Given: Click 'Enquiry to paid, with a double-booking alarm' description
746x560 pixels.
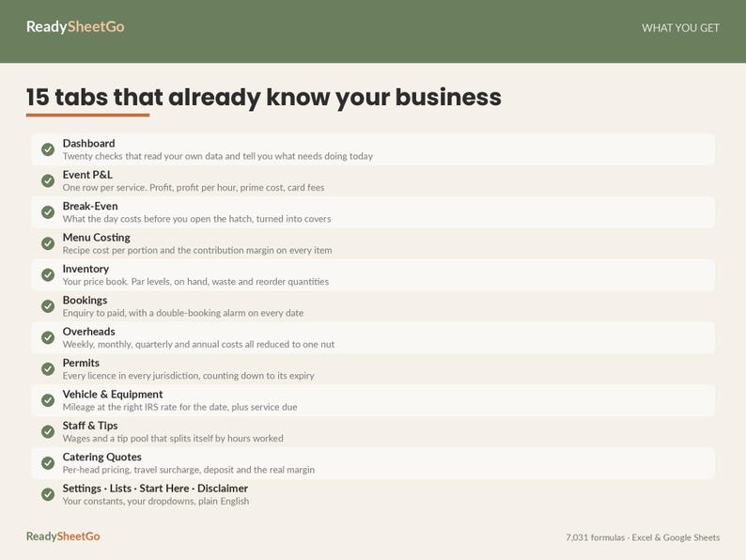Looking at the screenshot, I should (182, 313).
